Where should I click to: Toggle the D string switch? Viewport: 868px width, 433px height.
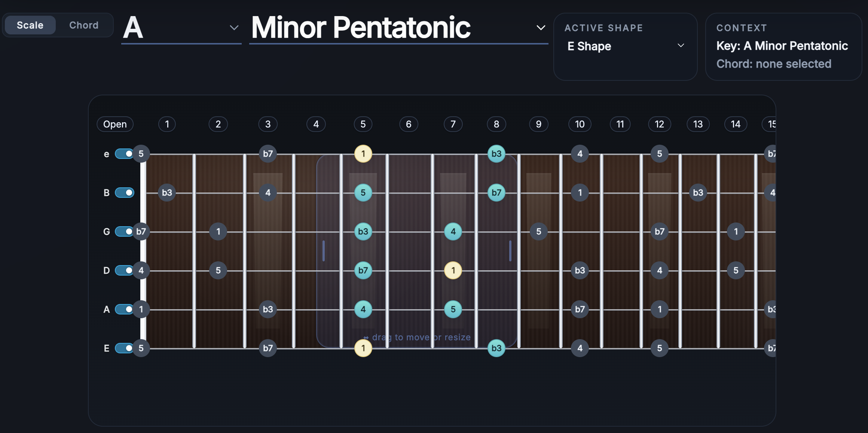pyautogui.click(x=125, y=270)
